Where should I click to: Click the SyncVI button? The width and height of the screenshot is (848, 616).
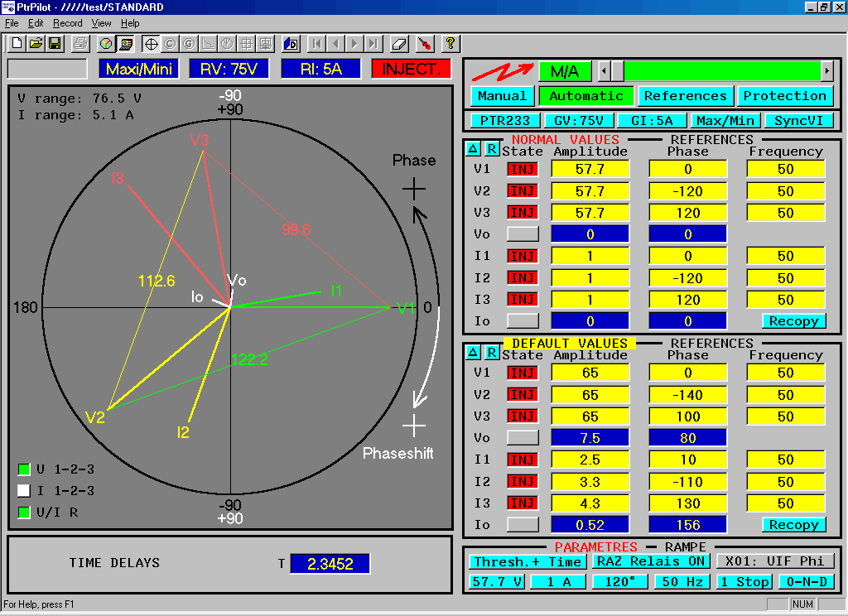799,121
